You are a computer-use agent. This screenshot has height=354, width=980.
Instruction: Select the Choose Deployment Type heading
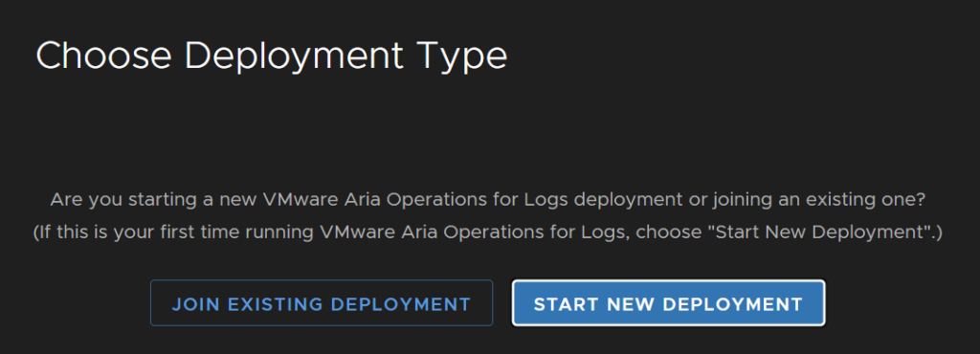pos(271,56)
